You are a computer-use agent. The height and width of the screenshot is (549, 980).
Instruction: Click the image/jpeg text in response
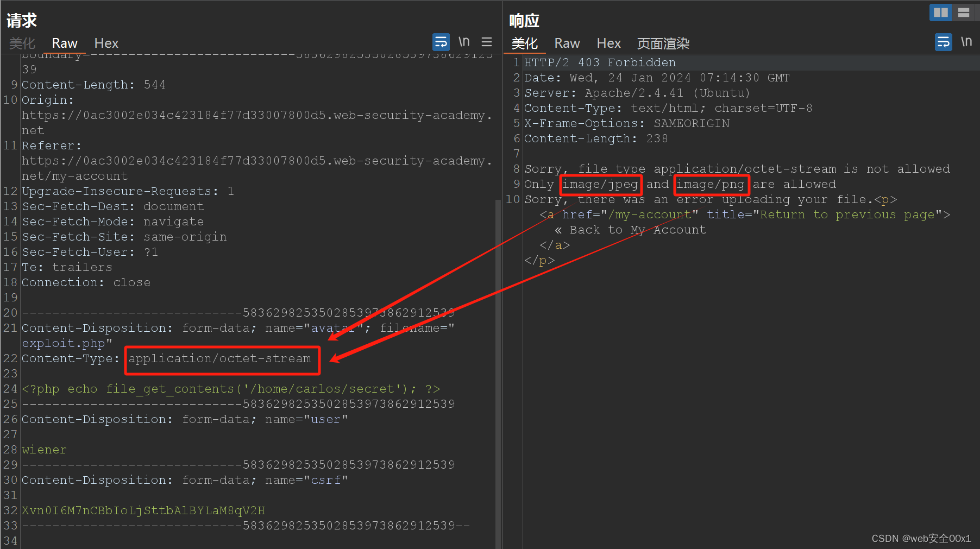coord(600,184)
